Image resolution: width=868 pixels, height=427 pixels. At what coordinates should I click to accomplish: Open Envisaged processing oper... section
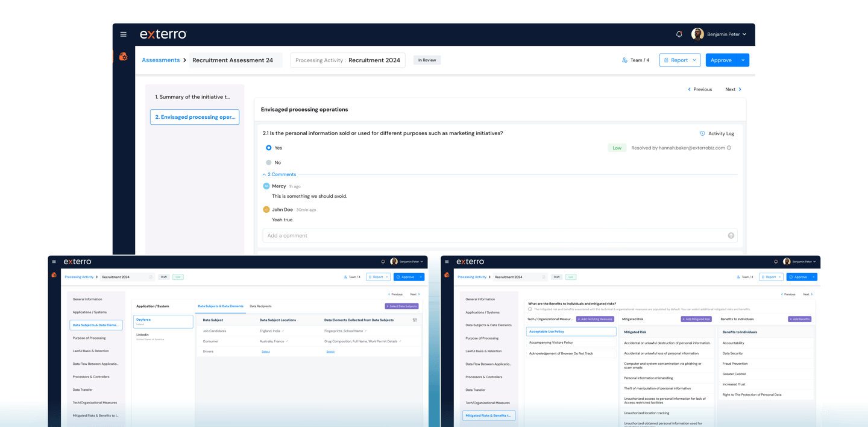click(x=195, y=117)
